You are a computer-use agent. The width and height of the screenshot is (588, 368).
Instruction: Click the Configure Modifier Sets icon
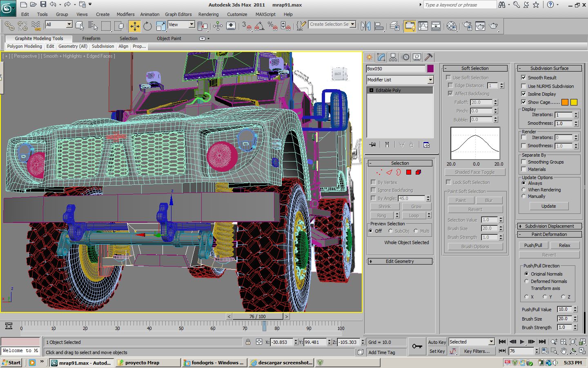click(x=426, y=145)
